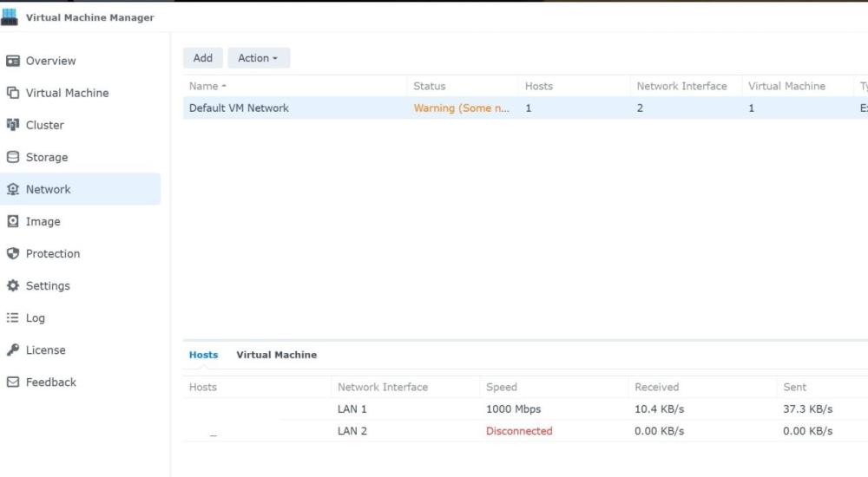This screenshot has width=868, height=477.
Task: Select the Hosts tab in details panel
Action: coord(203,355)
